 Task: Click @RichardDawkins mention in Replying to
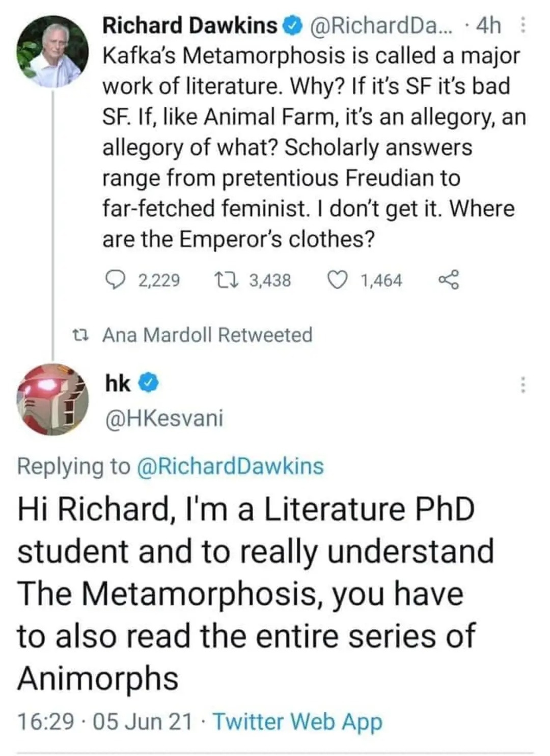(x=230, y=466)
